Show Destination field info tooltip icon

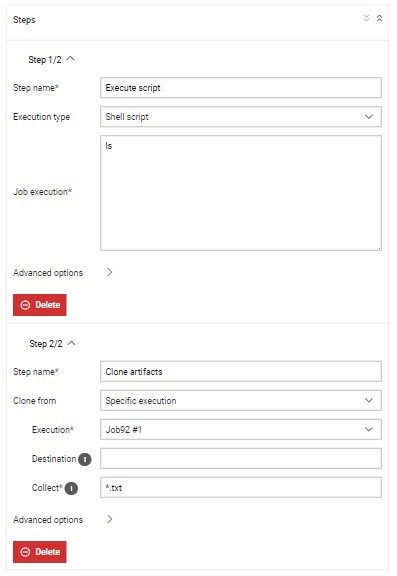85,459
